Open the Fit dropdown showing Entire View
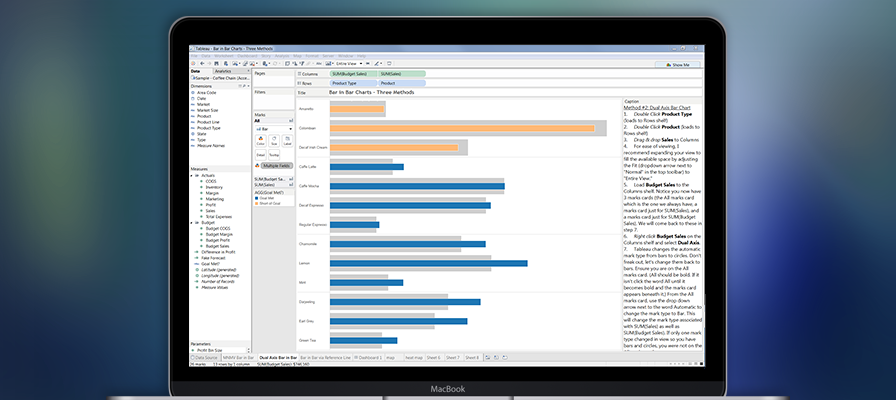The width and height of the screenshot is (896, 400). [x=350, y=63]
